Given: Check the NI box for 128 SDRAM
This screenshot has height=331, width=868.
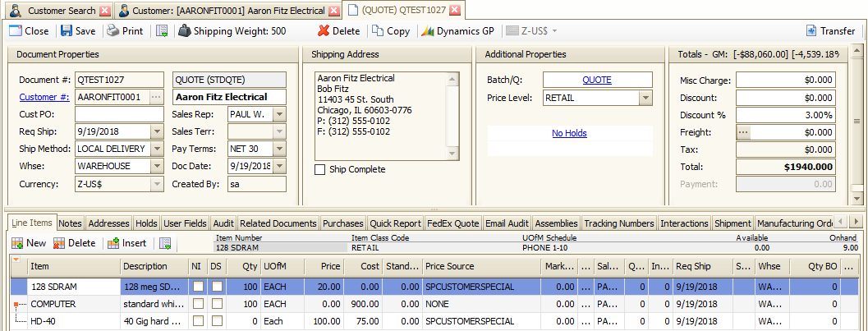Looking at the screenshot, I should tap(197, 287).
